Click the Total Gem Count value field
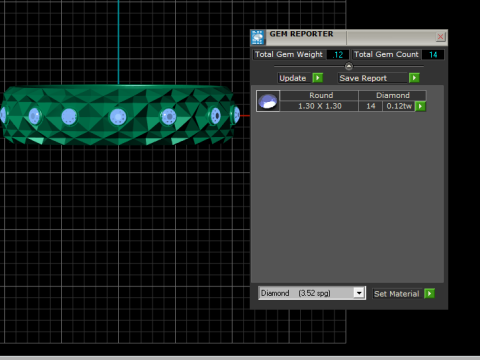 433,55
